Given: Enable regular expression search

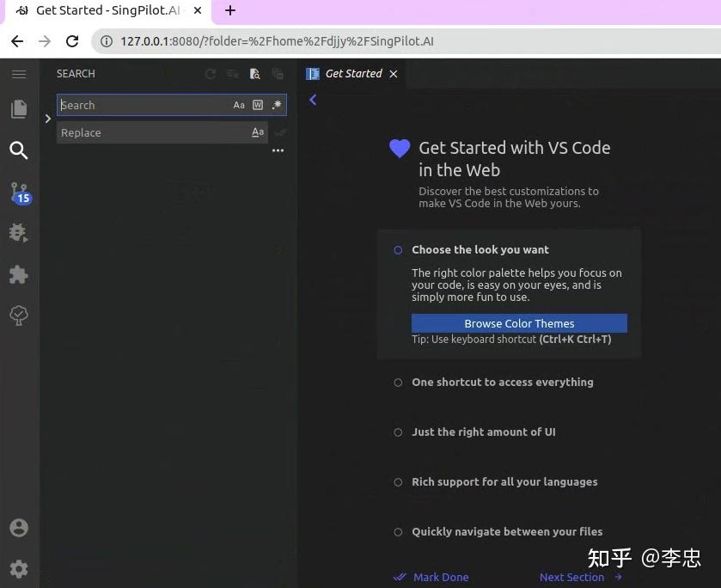Looking at the screenshot, I should click(276, 104).
